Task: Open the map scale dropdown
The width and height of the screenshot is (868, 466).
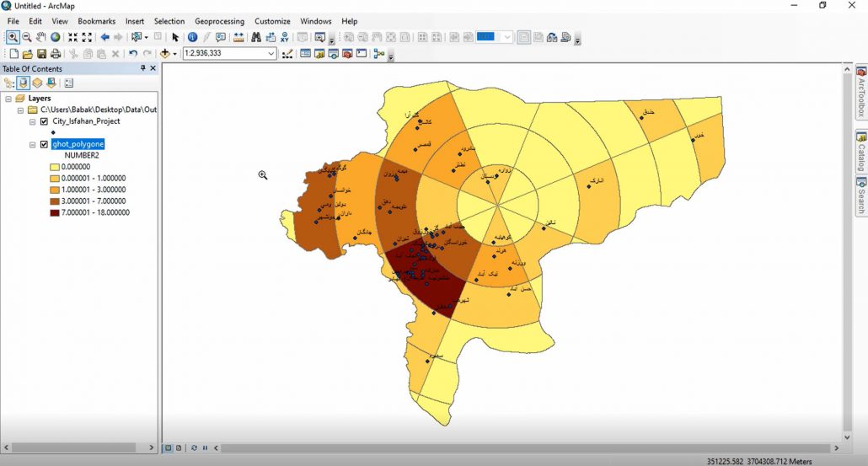Action: point(271,54)
